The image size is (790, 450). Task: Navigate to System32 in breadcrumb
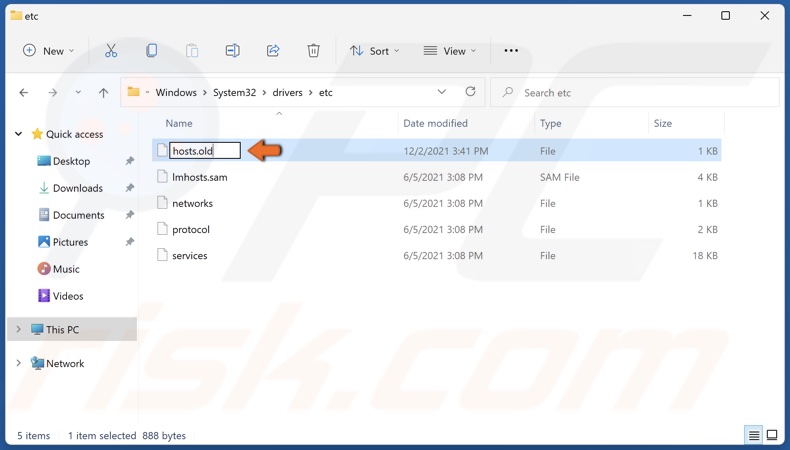point(234,93)
